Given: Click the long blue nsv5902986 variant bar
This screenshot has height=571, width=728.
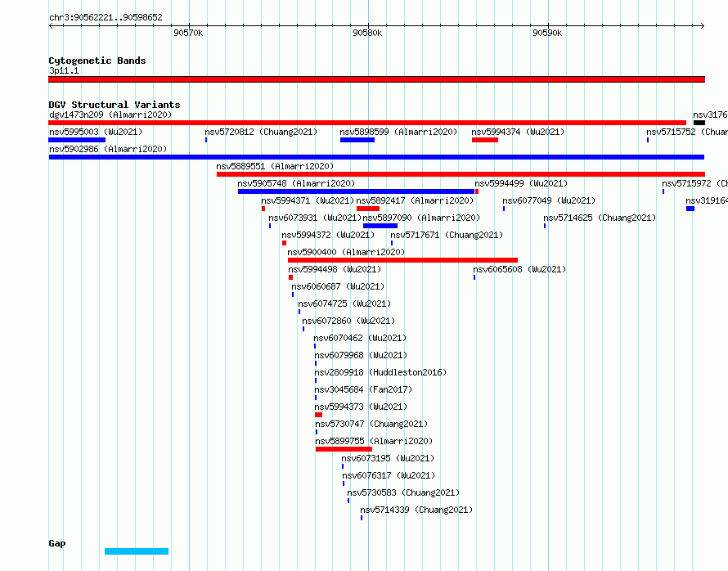Looking at the screenshot, I should (376, 157).
